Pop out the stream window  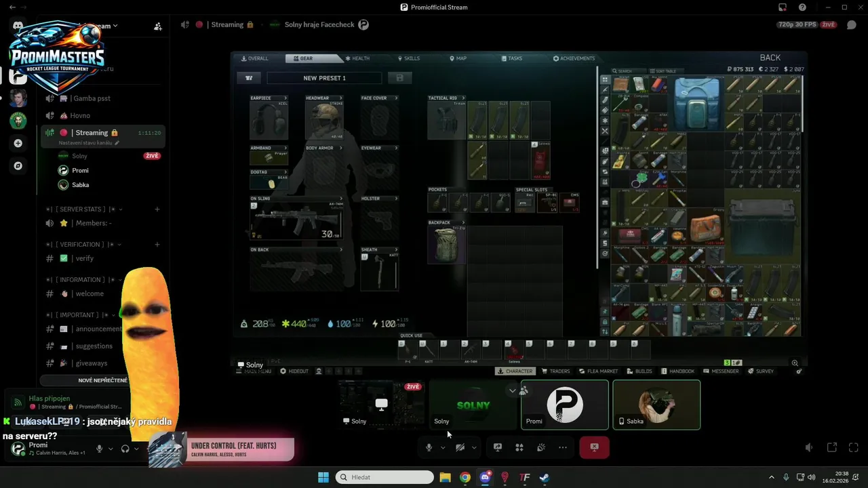tap(832, 447)
